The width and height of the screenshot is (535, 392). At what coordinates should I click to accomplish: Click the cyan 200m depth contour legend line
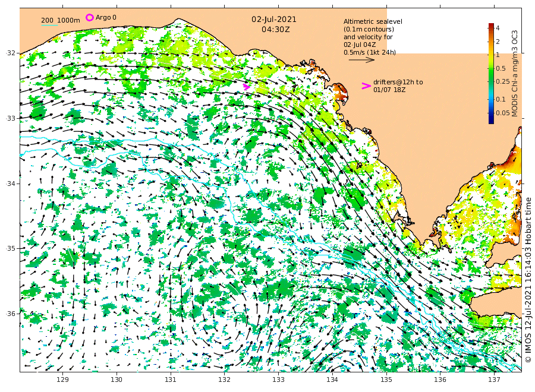click(x=49, y=25)
